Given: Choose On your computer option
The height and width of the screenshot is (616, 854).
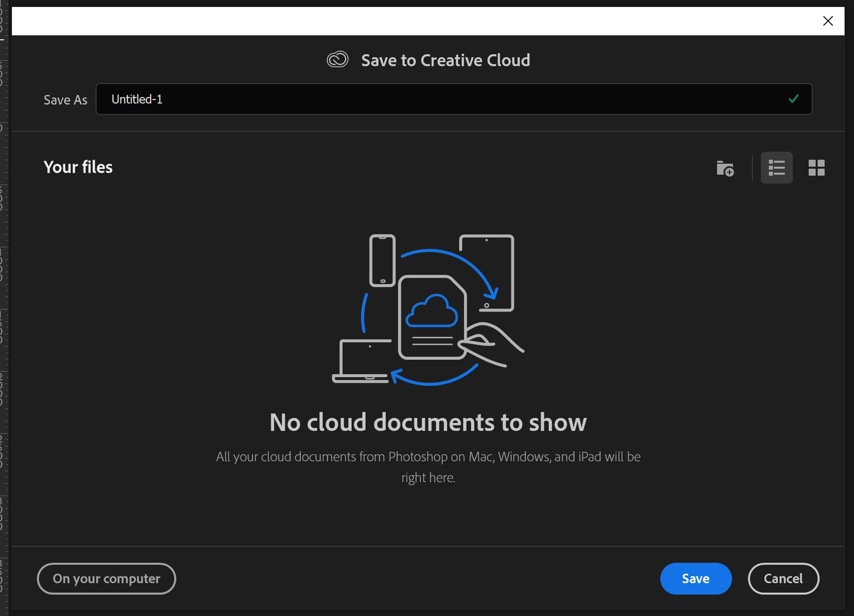Looking at the screenshot, I should [x=107, y=578].
